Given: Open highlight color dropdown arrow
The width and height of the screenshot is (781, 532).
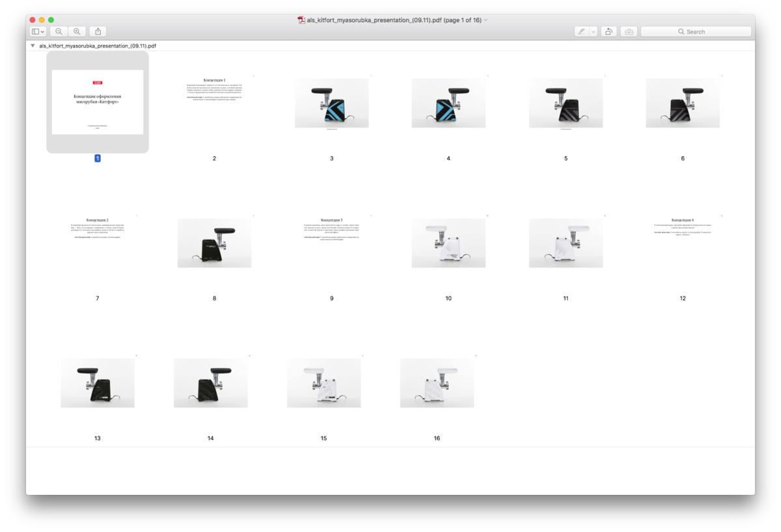Looking at the screenshot, I should pos(593,31).
